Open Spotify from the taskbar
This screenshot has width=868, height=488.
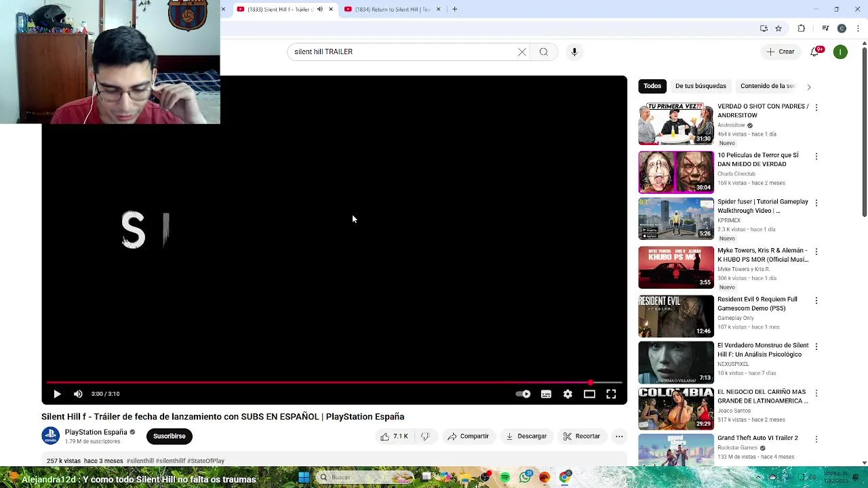pyautogui.click(x=505, y=478)
